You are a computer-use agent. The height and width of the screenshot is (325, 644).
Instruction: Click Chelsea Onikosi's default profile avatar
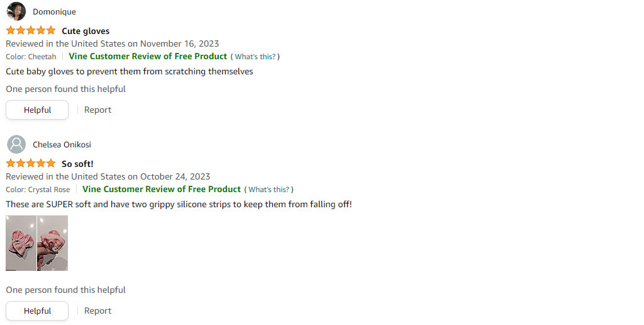(x=16, y=144)
